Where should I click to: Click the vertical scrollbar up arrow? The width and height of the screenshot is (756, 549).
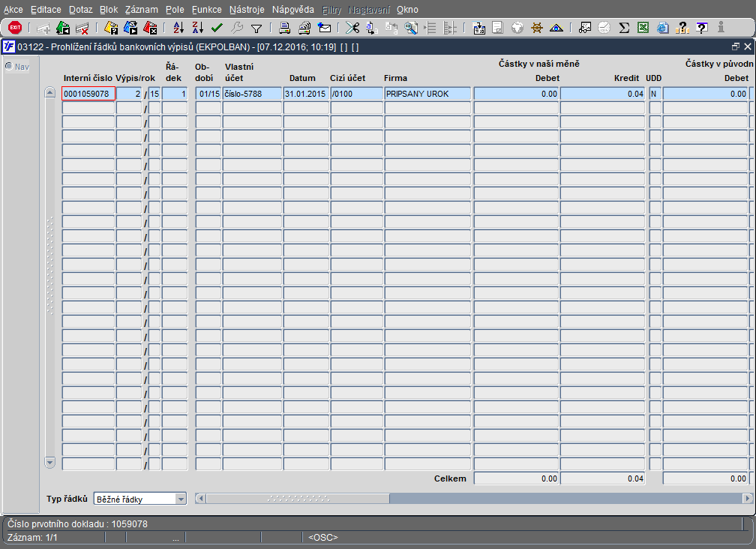pos(49,92)
